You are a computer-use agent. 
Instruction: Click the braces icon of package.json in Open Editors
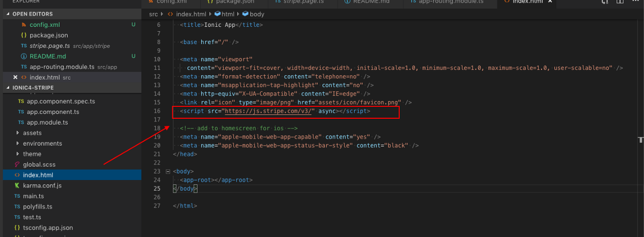pyautogui.click(x=24, y=35)
